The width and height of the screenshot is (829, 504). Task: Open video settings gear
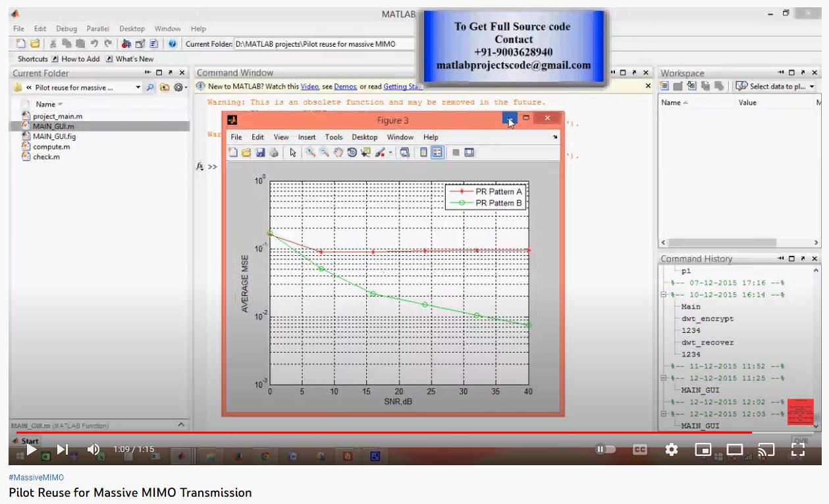click(x=672, y=449)
